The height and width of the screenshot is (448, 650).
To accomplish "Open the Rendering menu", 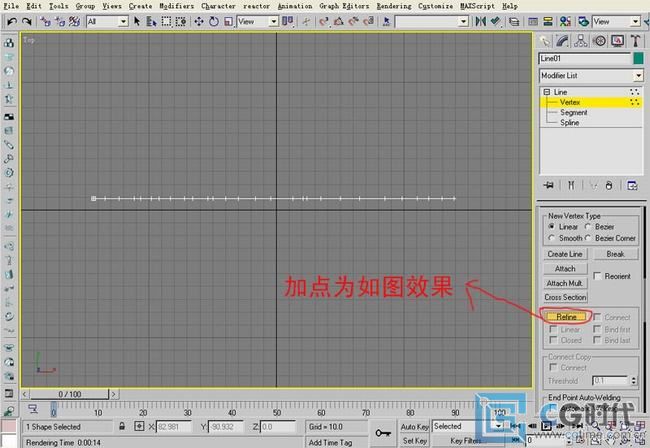I will pyautogui.click(x=394, y=6).
